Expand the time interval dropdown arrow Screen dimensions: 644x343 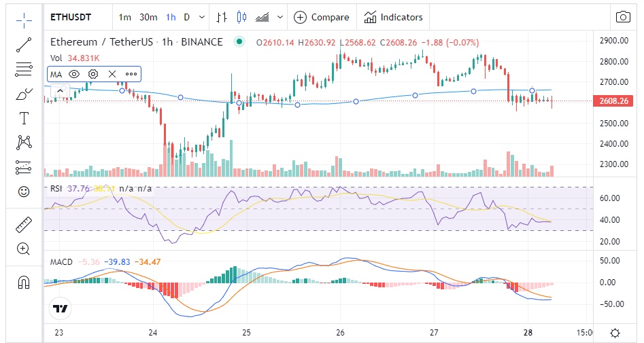(x=202, y=17)
